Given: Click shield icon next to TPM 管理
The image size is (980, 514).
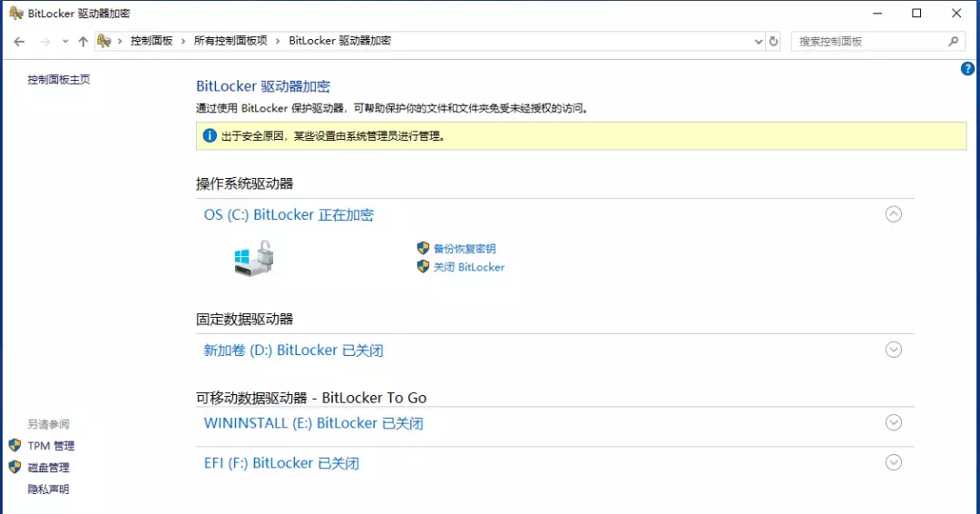Looking at the screenshot, I should 15,446.
